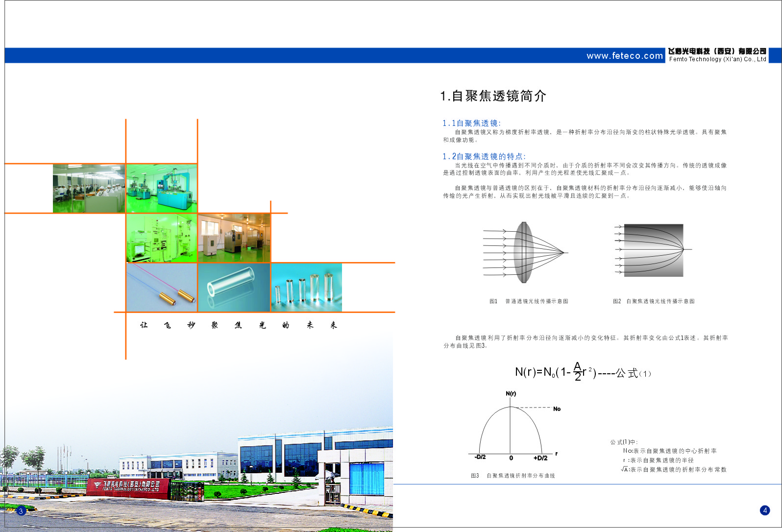
Task: Select the conventional lens ray diagram (图1)
Action: tap(525, 253)
